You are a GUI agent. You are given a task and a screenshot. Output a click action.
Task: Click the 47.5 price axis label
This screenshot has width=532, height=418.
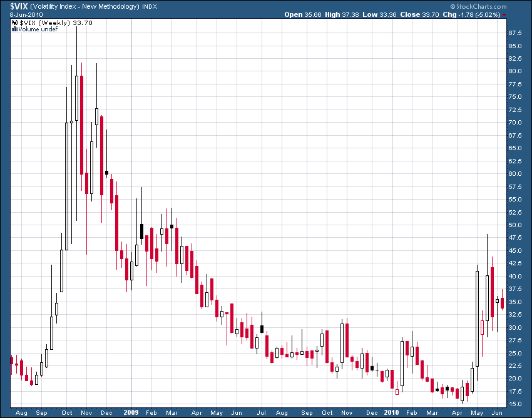coord(515,238)
